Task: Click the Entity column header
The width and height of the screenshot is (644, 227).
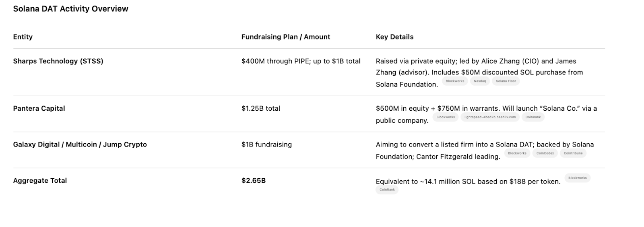Action: pyautogui.click(x=23, y=37)
